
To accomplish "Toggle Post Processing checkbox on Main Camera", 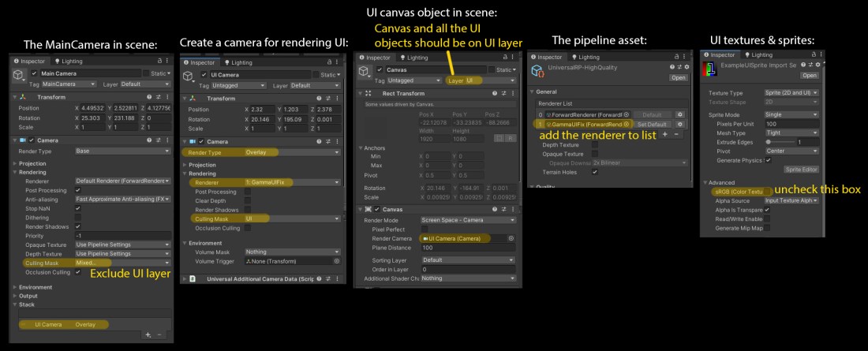I will 78,190.
